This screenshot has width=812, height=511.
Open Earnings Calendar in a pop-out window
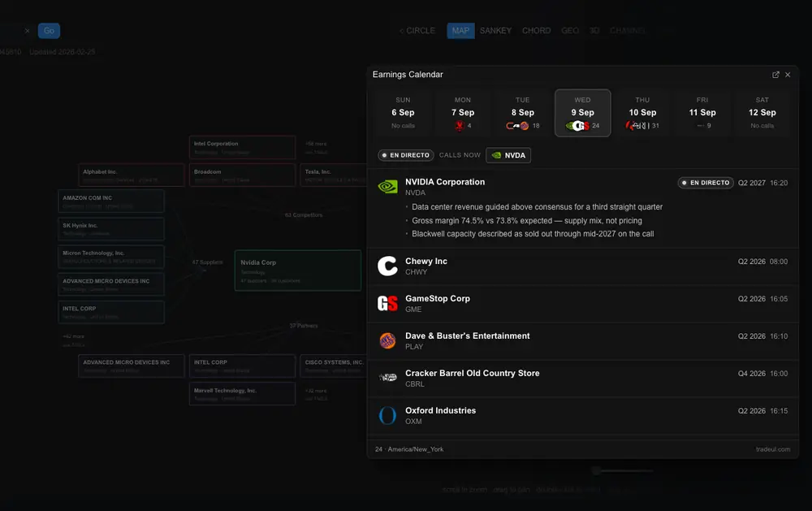775,75
